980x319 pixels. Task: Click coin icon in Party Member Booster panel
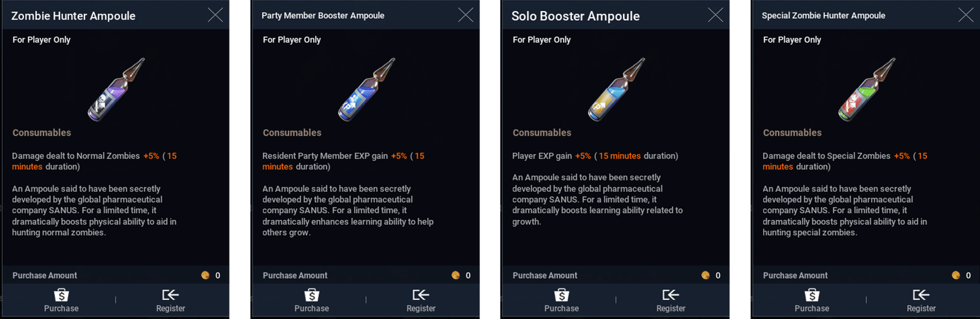coord(456,276)
